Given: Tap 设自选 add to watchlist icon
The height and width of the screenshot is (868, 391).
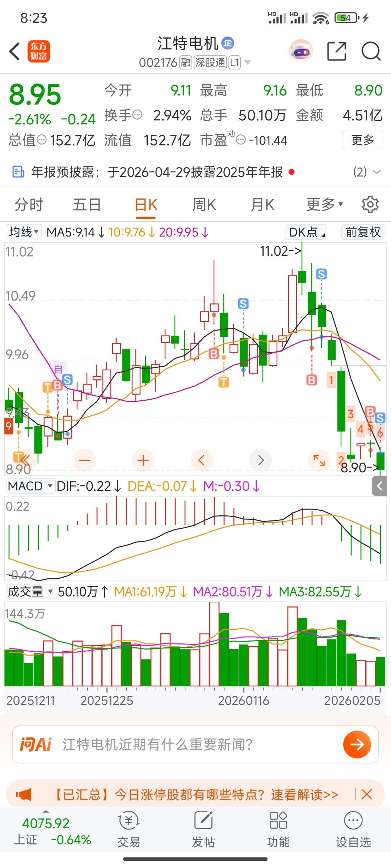Looking at the screenshot, I should coord(353,830).
